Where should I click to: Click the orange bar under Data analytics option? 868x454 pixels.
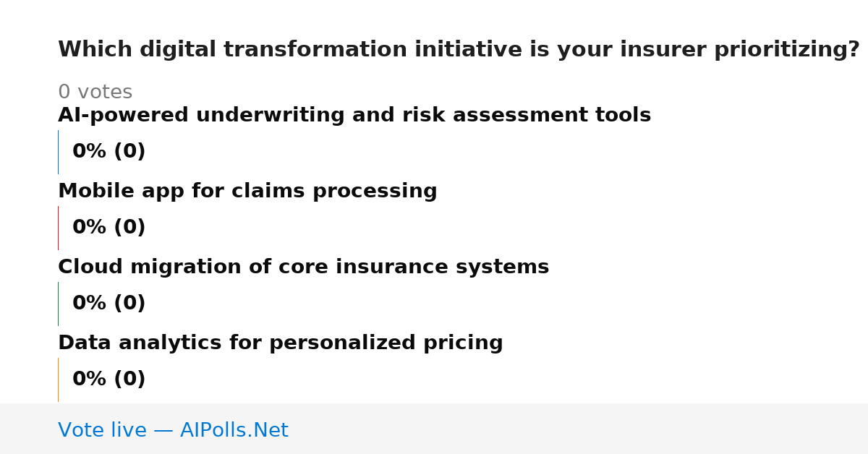[x=58, y=380]
